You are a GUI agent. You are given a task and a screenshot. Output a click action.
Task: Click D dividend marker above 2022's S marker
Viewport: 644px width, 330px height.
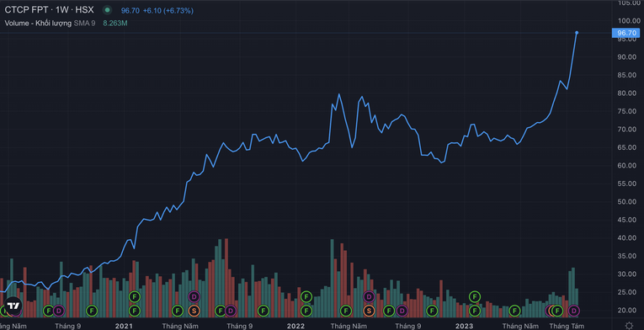(369, 295)
